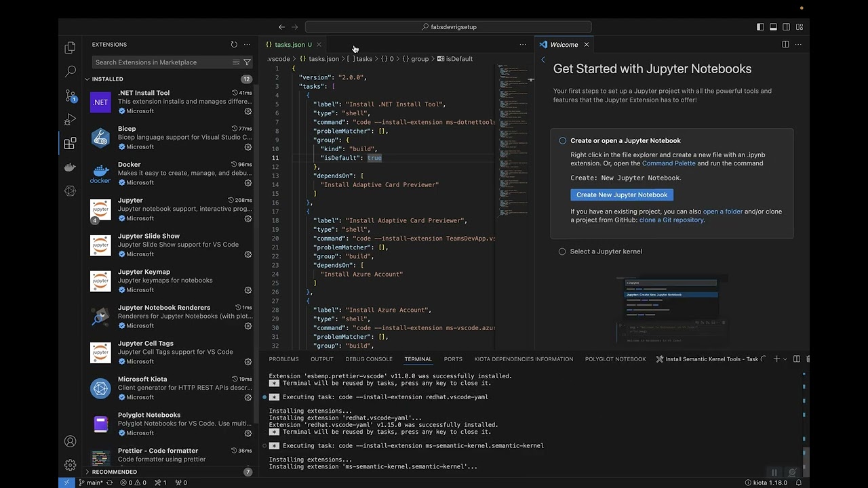Toggle Secondary Side Bar layout icon
The image size is (868, 488).
pyautogui.click(x=787, y=27)
